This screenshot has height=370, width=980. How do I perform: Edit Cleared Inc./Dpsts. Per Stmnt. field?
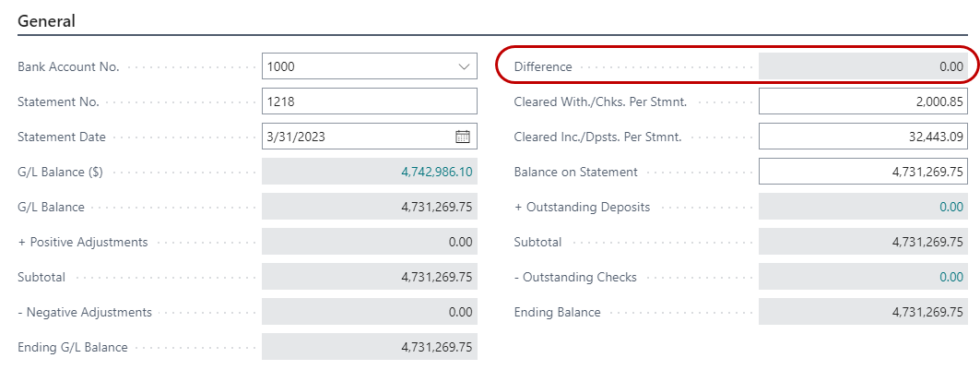865,137
